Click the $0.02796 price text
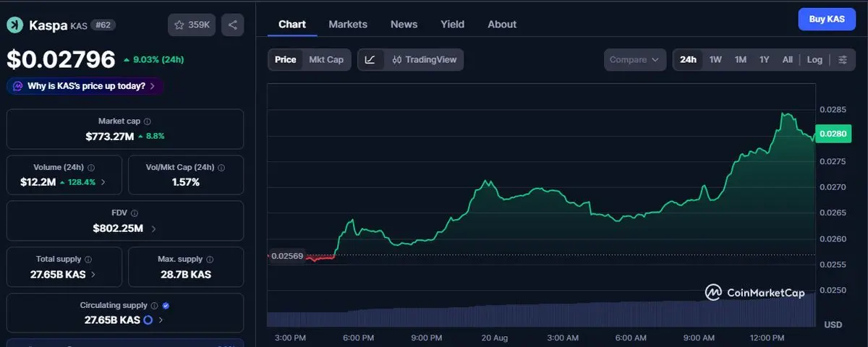The image size is (868, 347). (61, 59)
